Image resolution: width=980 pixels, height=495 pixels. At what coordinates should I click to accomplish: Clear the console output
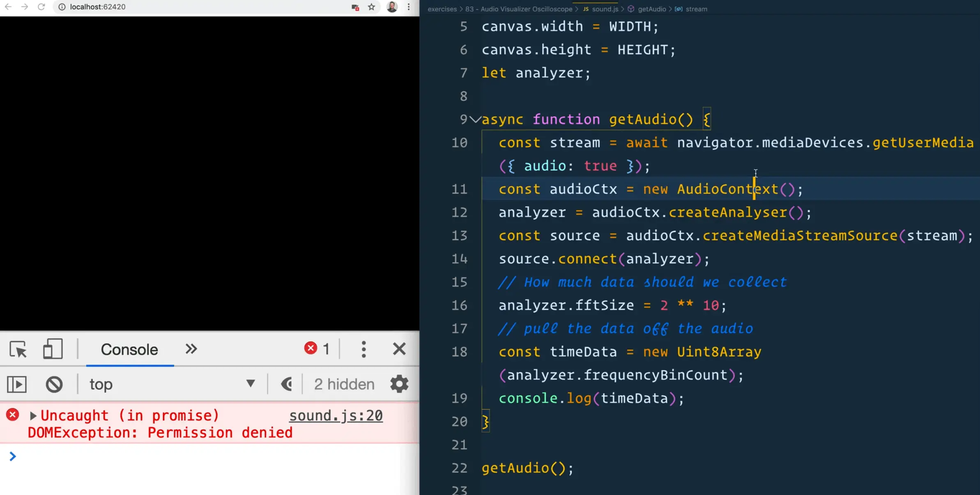[54, 385]
